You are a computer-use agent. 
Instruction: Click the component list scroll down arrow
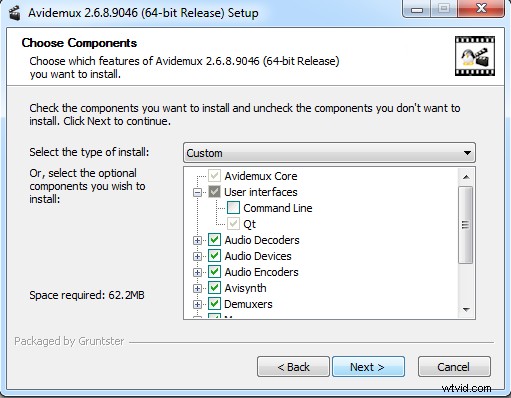(x=466, y=310)
